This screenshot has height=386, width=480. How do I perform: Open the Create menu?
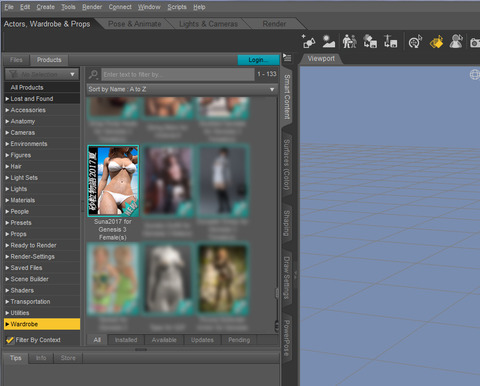45,7
